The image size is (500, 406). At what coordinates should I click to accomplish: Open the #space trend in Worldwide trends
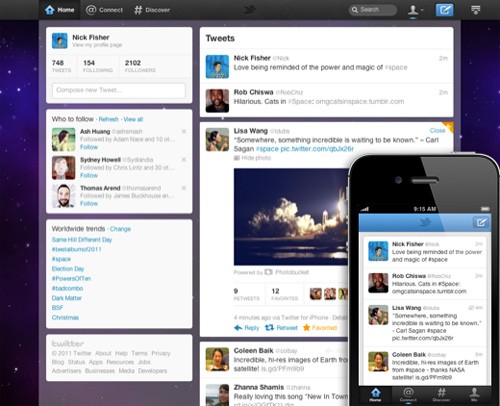[61, 259]
